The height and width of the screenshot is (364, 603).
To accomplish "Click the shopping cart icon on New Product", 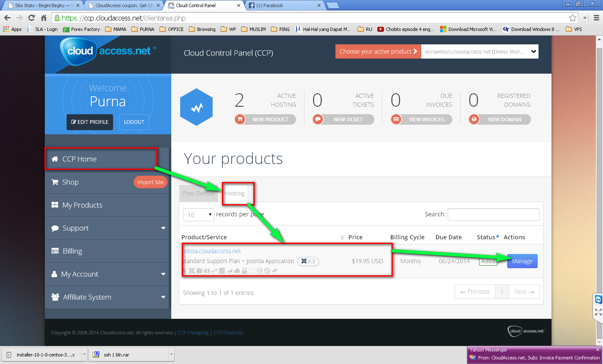I will pos(240,119).
